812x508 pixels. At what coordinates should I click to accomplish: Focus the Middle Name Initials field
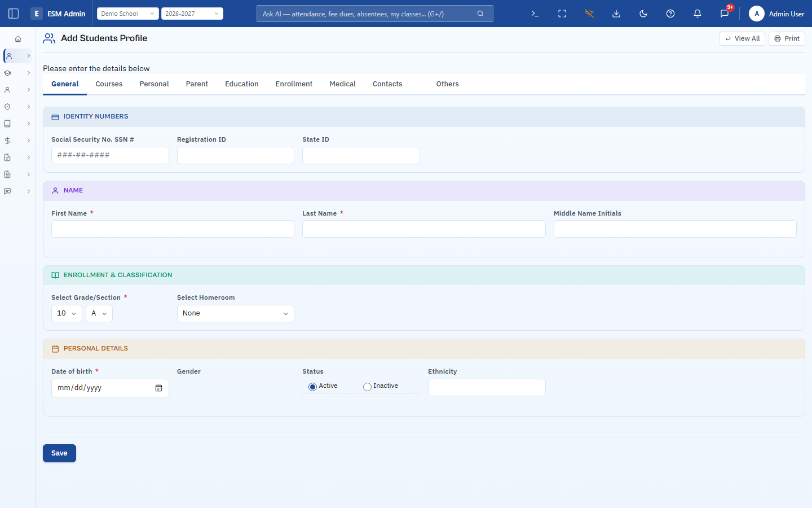click(675, 229)
